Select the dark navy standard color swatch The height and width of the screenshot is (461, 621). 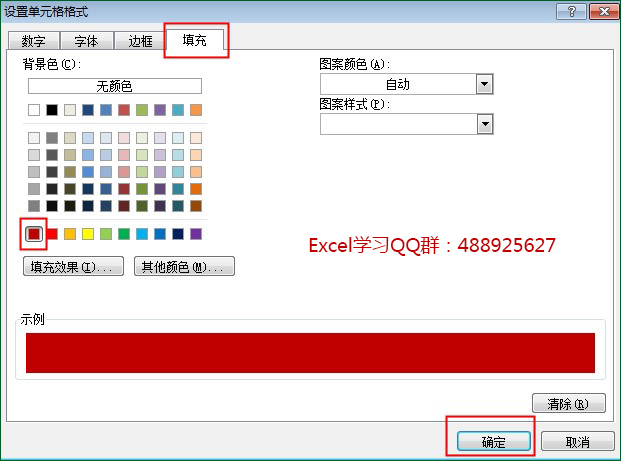(178, 234)
